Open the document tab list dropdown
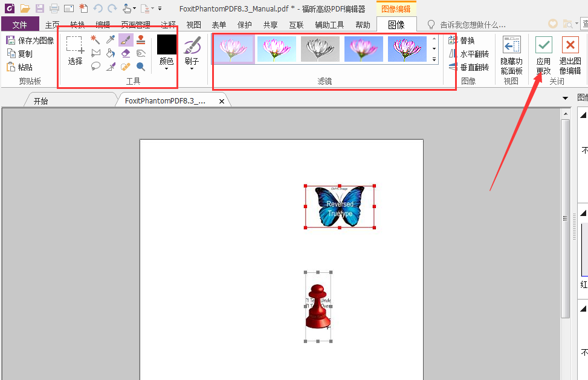 [x=565, y=99]
